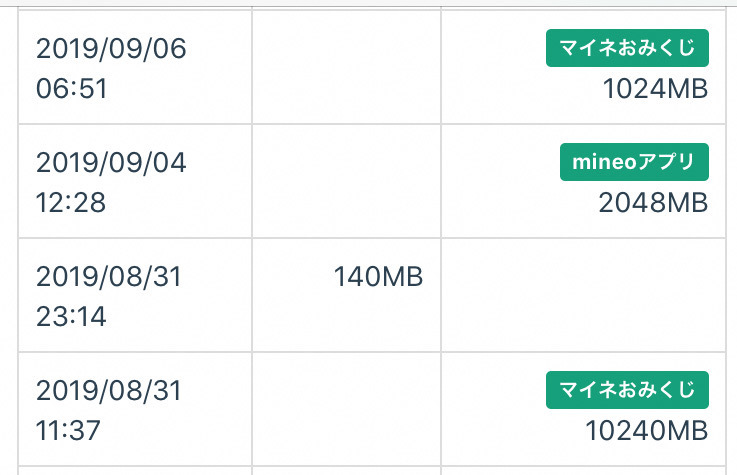
Task: Click the 06:51 time
Action: (x=71, y=89)
